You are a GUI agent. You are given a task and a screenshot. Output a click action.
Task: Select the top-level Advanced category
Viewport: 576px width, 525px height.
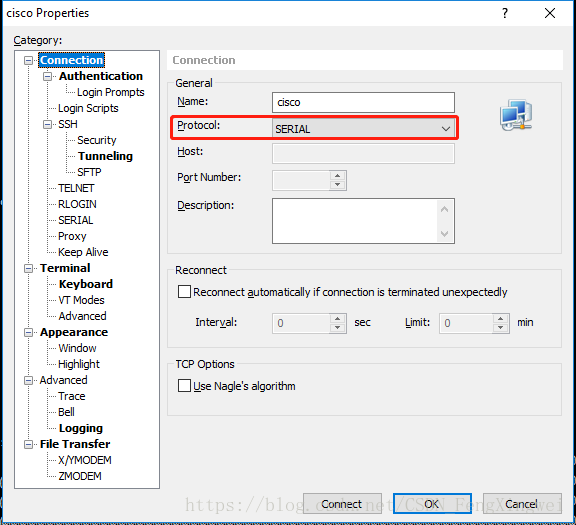(64, 380)
